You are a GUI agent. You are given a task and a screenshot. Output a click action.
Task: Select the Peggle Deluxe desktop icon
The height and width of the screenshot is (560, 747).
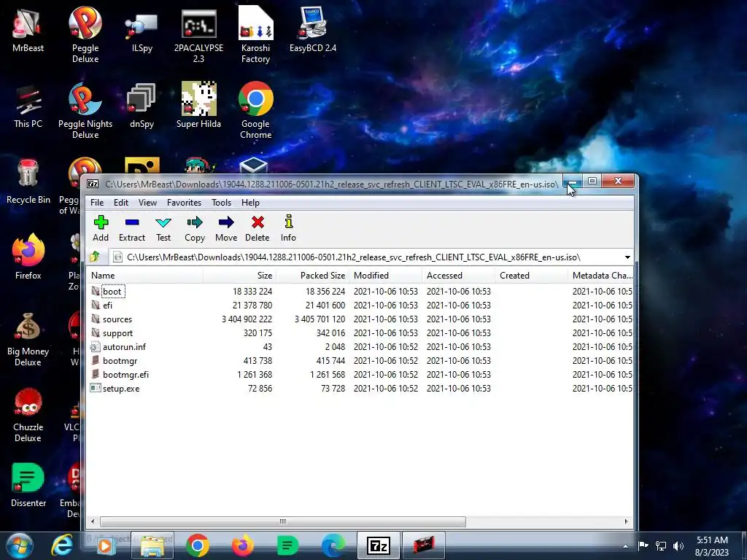[x=85, y=35]
